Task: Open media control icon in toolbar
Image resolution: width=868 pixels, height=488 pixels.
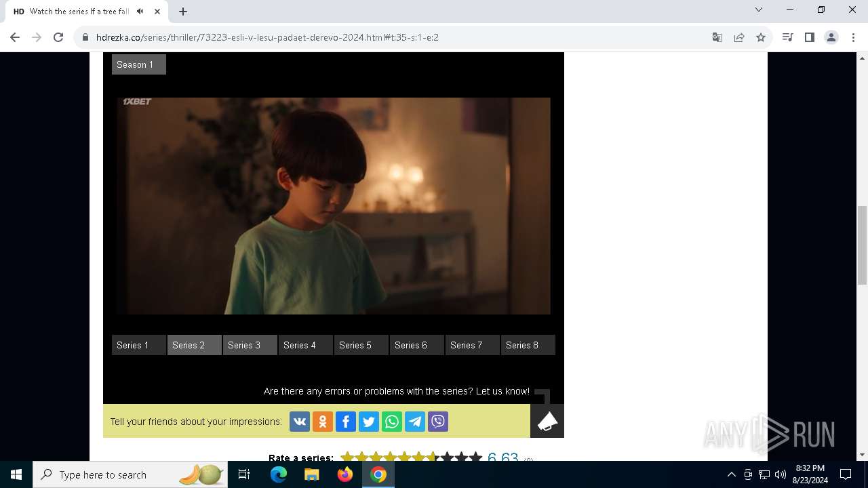Action: coord(787,37)
